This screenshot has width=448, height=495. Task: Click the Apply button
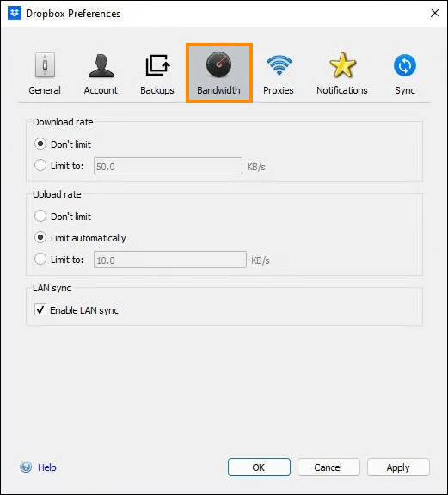pos(398,467)
